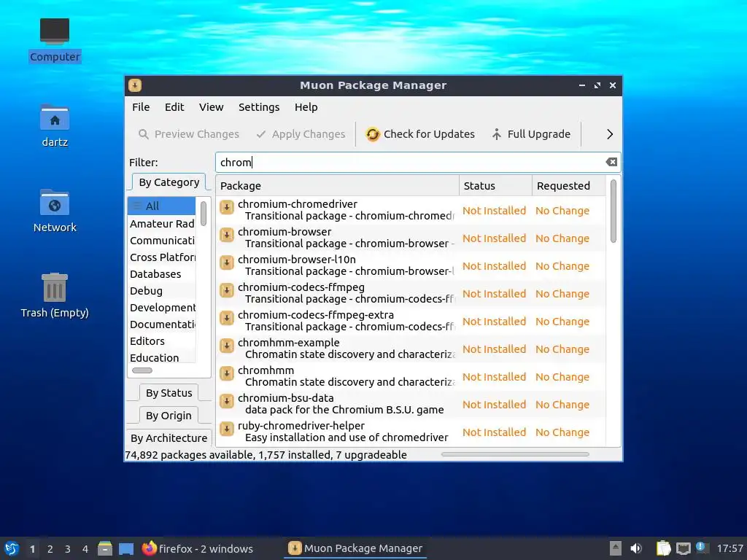Sort by the Status column header
The image size is (747, 560).
[495, 186]
